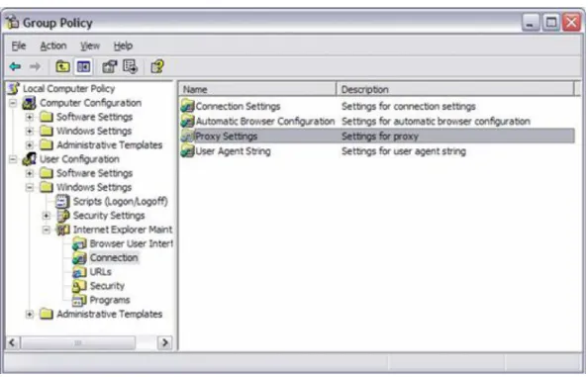Maximize the Group Policy window
Viewport: 588px width, 377px height.
[550, 23]
